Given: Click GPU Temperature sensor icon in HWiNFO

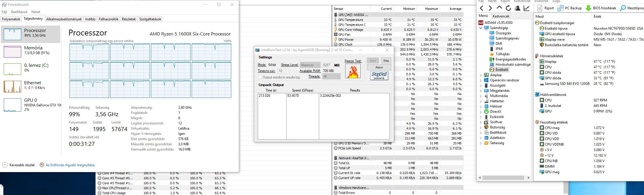Looking at the screenshot, I should 335,20.
